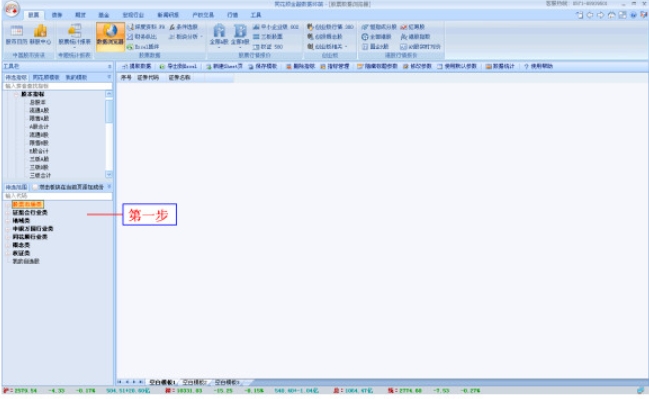Expand the 概念类 tree node
649x399 pixels.
[8, 245]
